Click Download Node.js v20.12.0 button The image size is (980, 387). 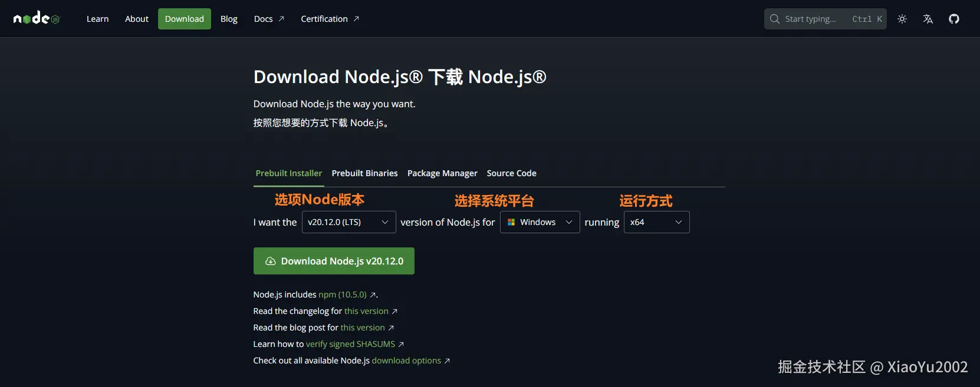click(x=334, y=261)
